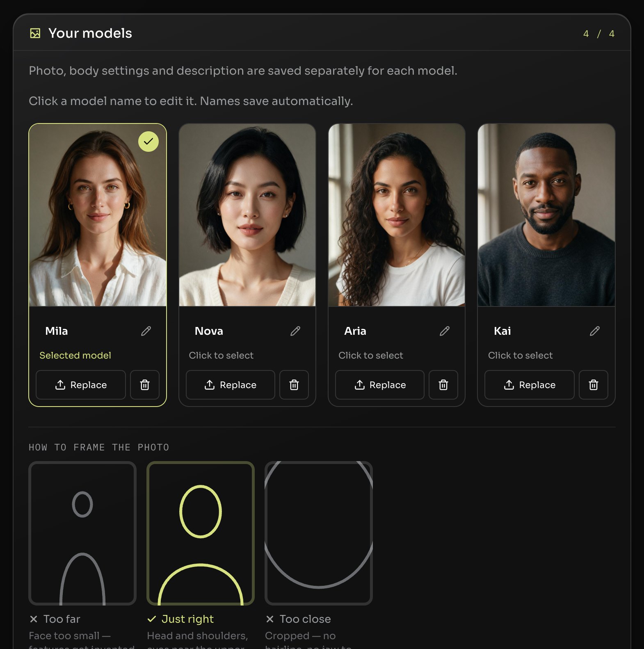Click the Kai name label
The height and width of the screenshot is (649, 644).
pos(502,331)
